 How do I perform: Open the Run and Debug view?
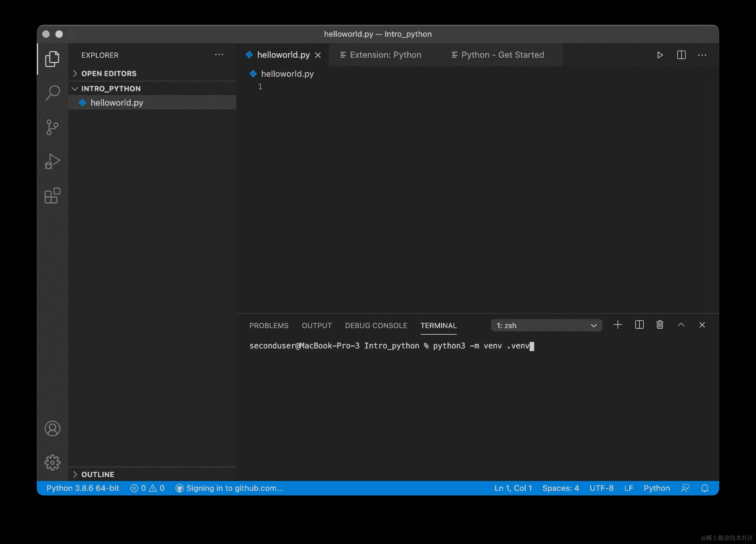tap(52, 161)
